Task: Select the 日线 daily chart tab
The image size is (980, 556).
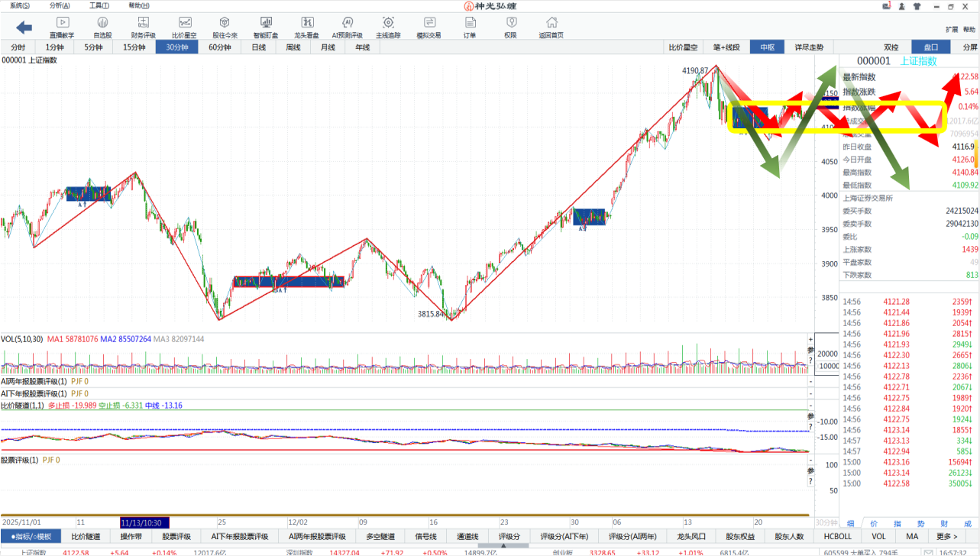Action: click(259, 47)
